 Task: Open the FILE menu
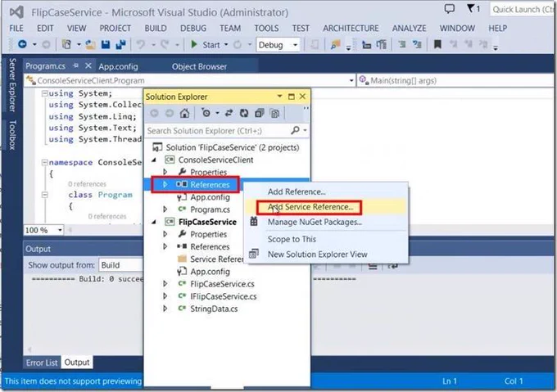coord(16,28)
